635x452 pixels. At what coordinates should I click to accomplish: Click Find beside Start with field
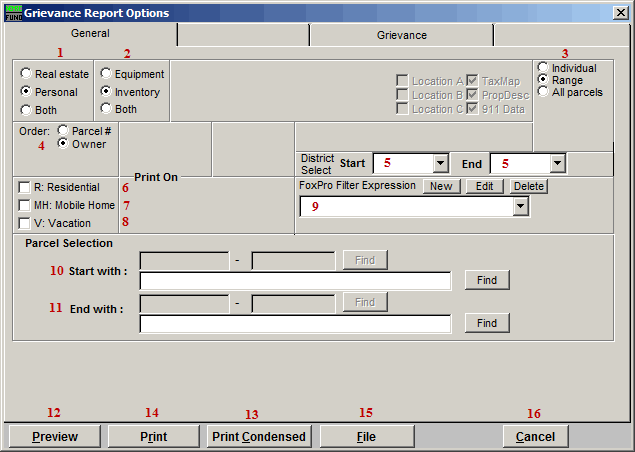pos(486,280)
